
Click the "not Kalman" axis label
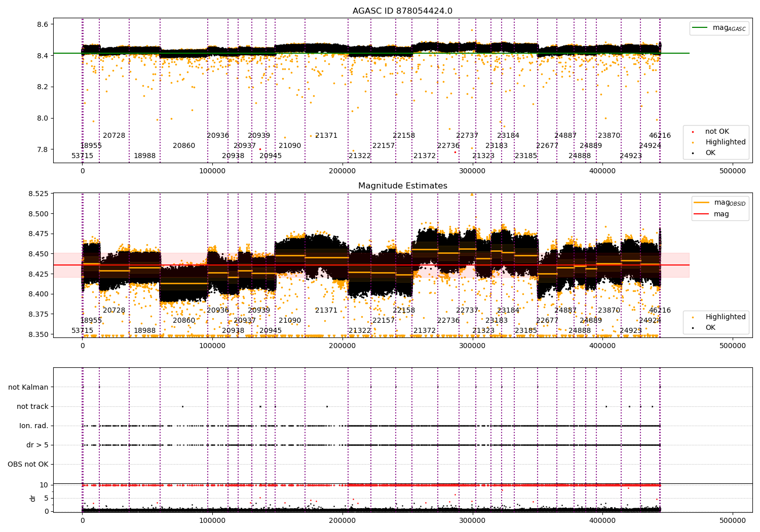coord(28,387)
